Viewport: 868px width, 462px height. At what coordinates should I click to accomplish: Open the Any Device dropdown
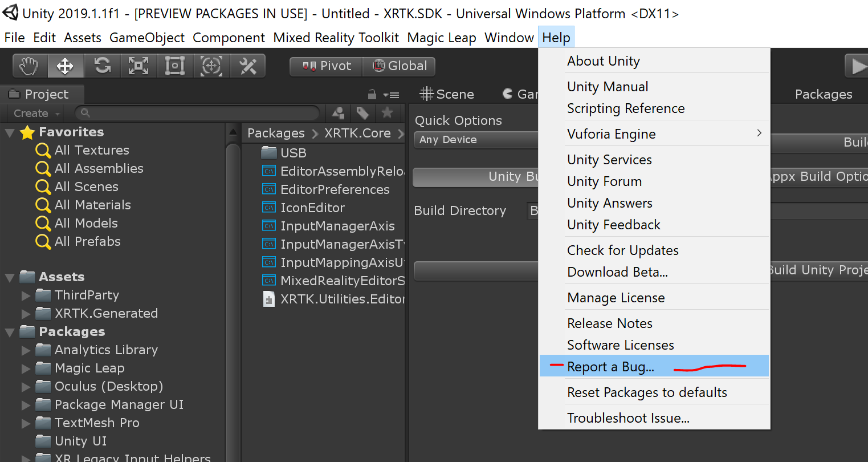476,140
